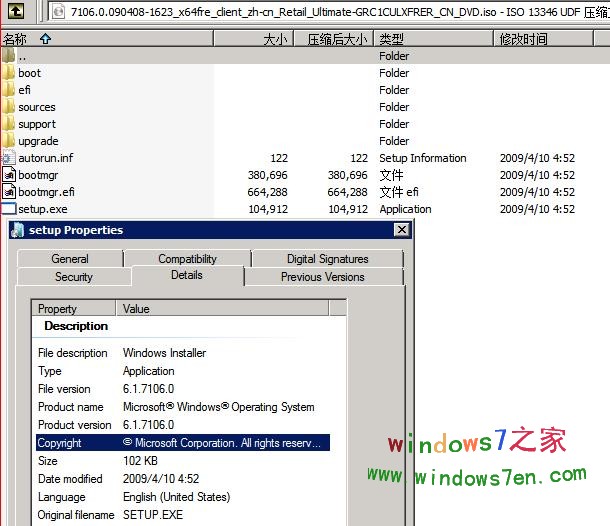Click the 104,912 size of setup.exe
610x526 pixels.
(268, 209)
